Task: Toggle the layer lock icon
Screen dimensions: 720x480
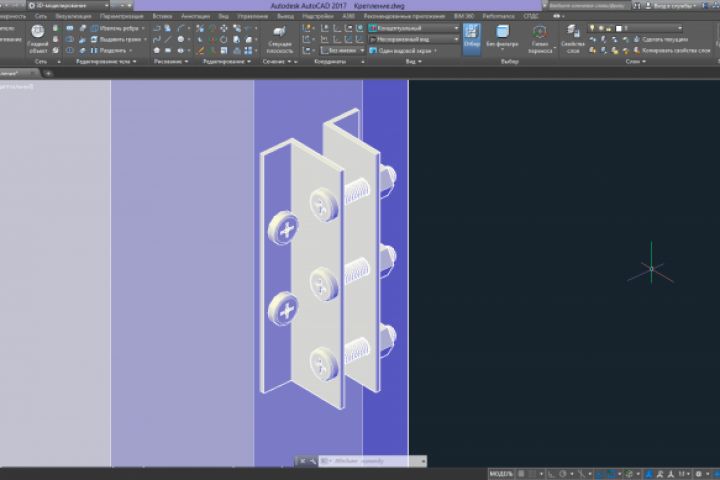Action: [x=609, y=28]
